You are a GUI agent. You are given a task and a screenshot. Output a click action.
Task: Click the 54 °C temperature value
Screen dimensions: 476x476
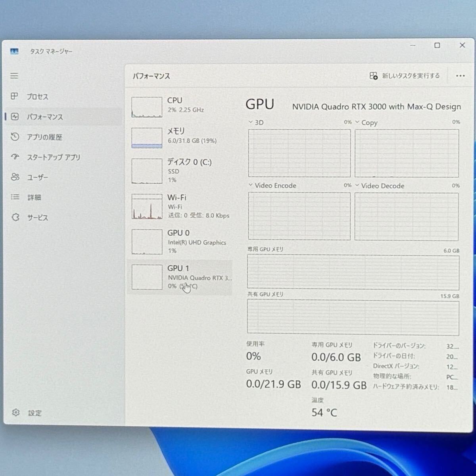[324, 413]
